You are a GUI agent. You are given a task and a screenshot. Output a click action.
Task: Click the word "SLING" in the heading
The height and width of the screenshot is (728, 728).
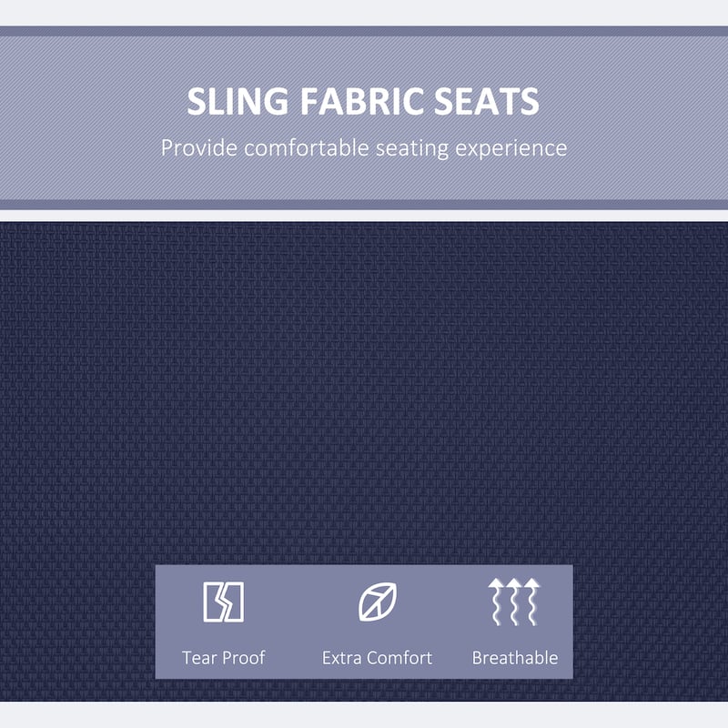coord(238,101)
